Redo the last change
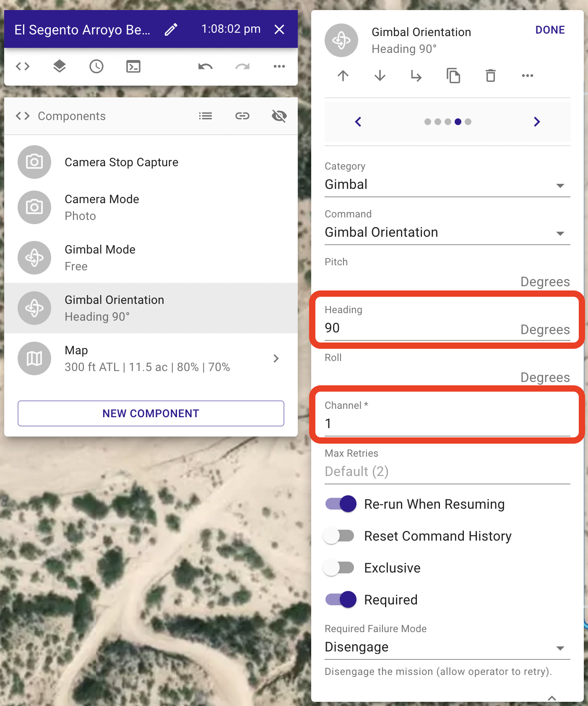 (242, 66)
